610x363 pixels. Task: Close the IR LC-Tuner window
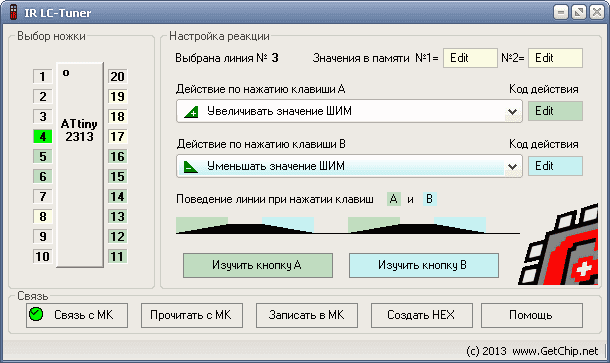597,12
